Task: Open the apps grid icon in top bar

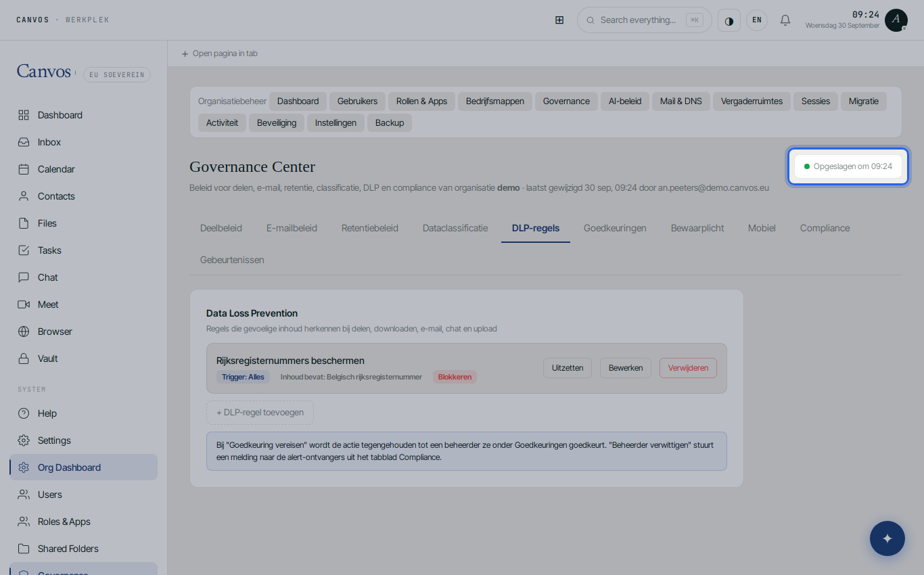Action: 559,20
